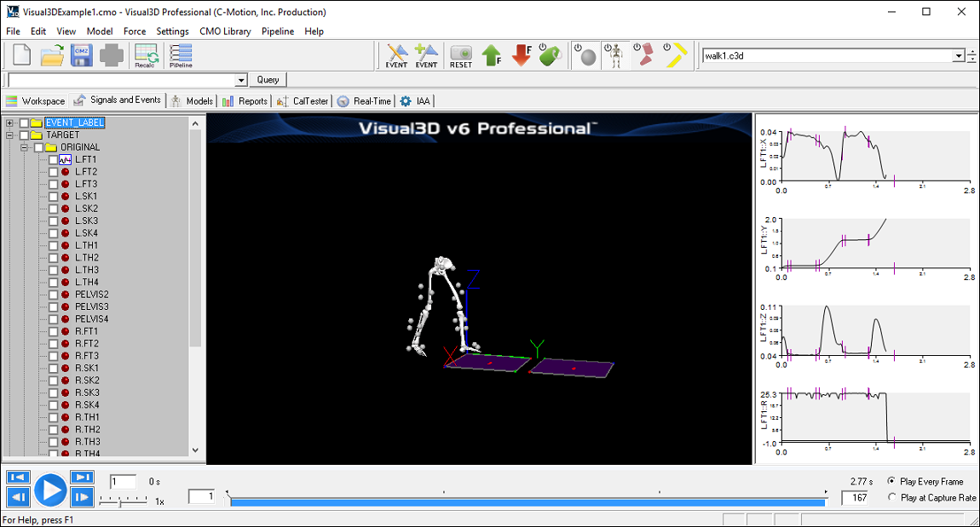Check the R.SK3 signal checkbox
Viewport: 980px width, 527px height.
[53, 392]
